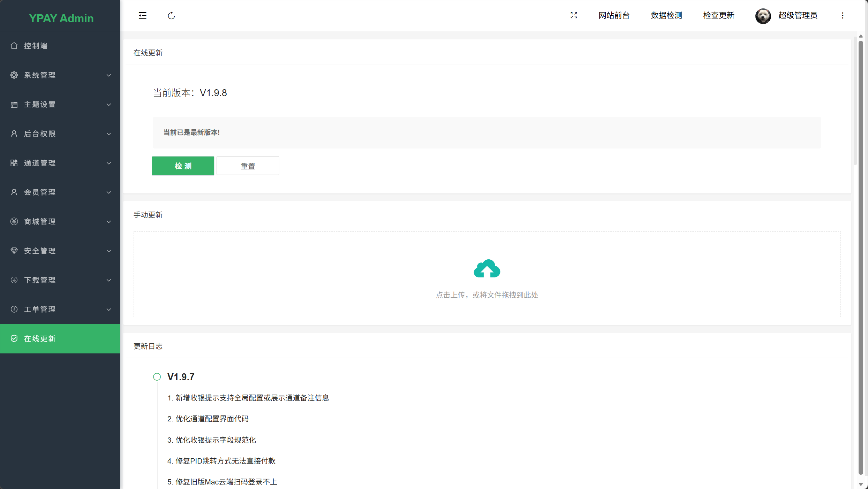Click the home icon next to 控制端
The height and width of the screenshot is (489, 868).
(14, 46)
